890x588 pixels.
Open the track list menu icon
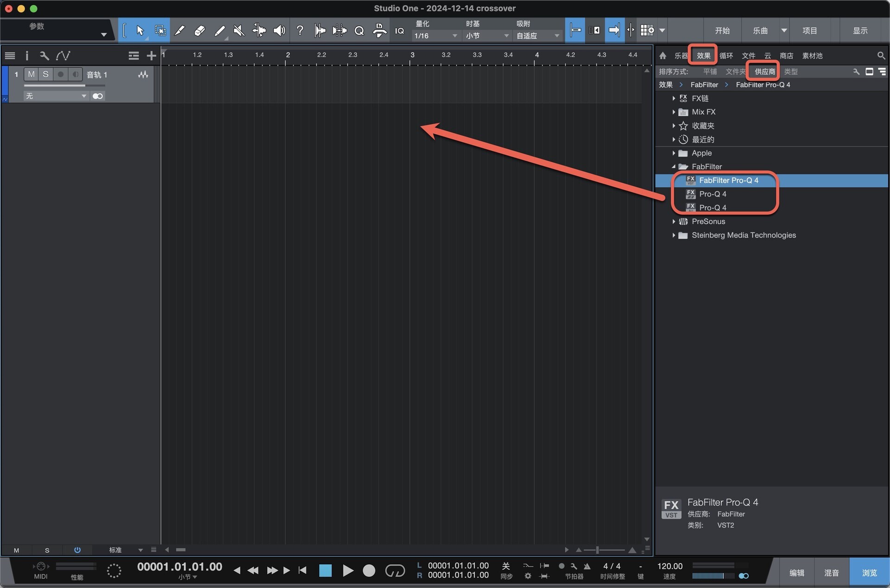(10, 56)
